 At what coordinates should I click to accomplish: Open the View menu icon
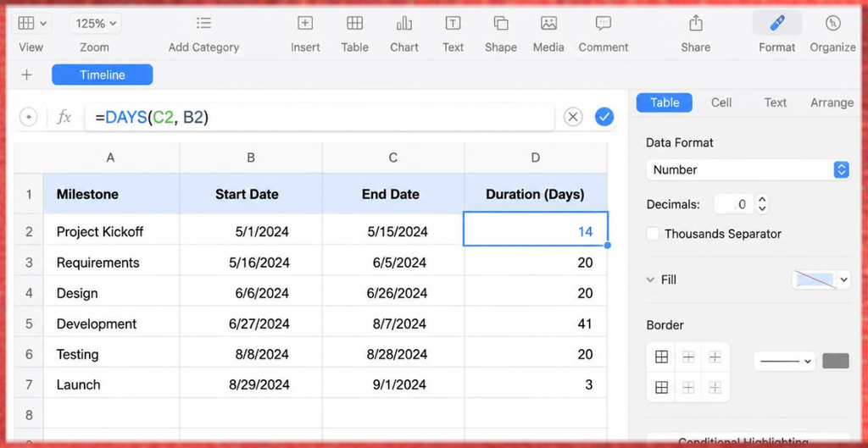[x=31, y=23]
